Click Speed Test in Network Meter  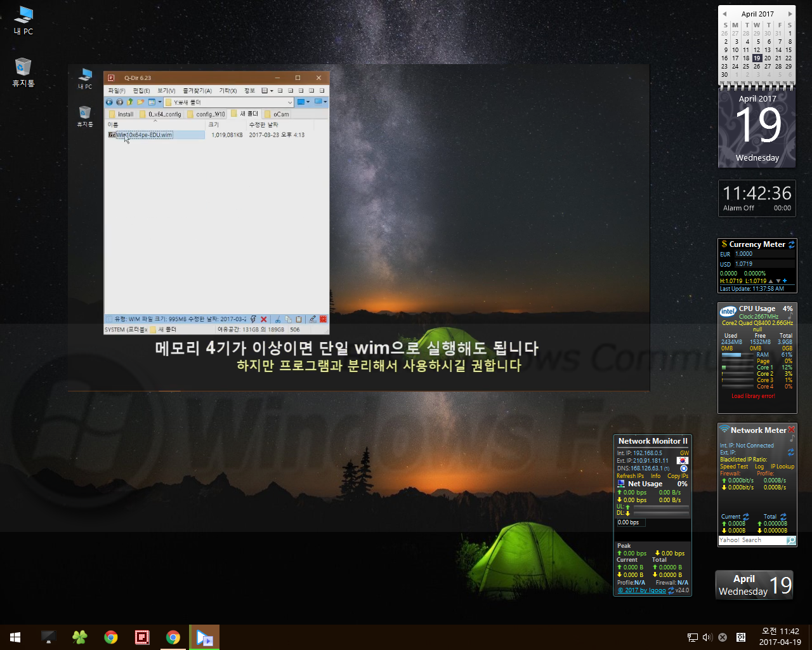coord(734,467)
